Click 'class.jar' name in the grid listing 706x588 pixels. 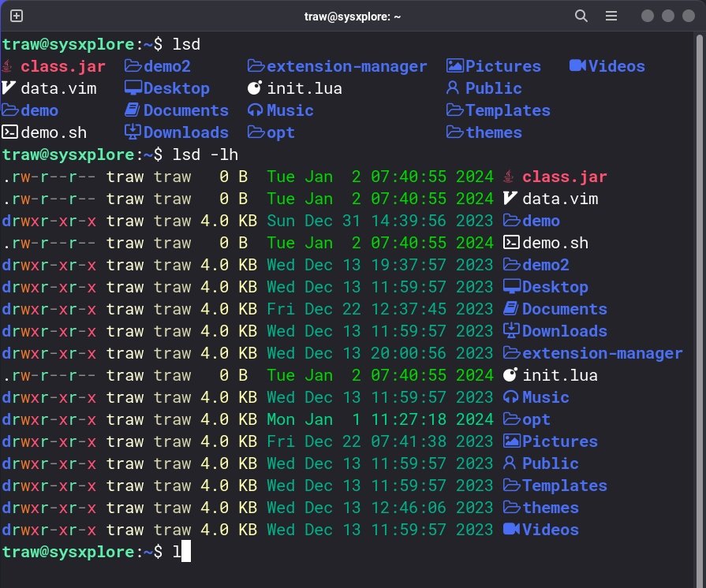(x=63, y=66)
